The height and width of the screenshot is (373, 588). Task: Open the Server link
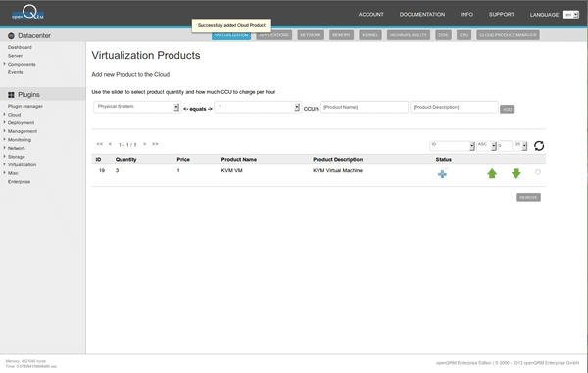(15, 56)
